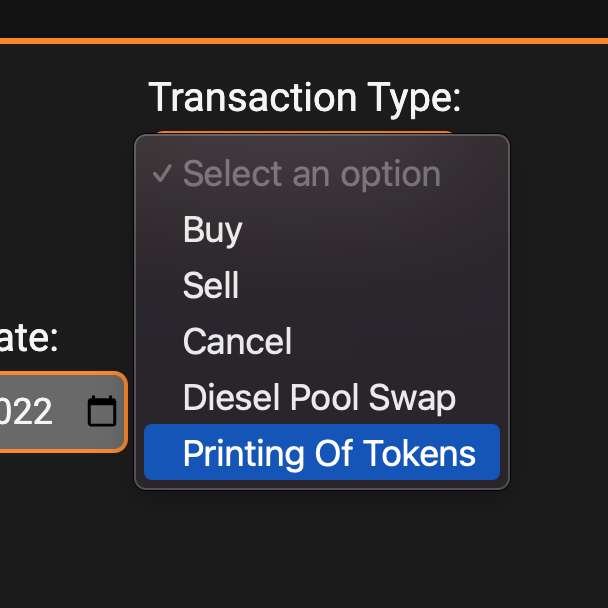This screenshot has width=608, height=608.
Task: Click the Select an option placeholder entry
Action: pos(311,175)
